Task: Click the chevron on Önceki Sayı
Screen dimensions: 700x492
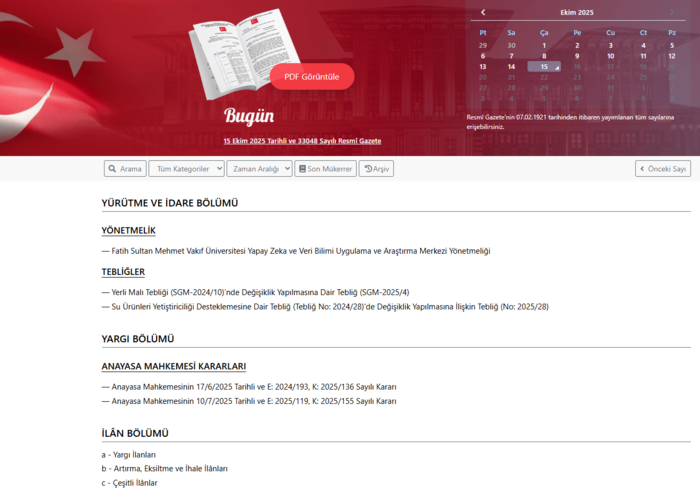Action: (x=642, y=169)
